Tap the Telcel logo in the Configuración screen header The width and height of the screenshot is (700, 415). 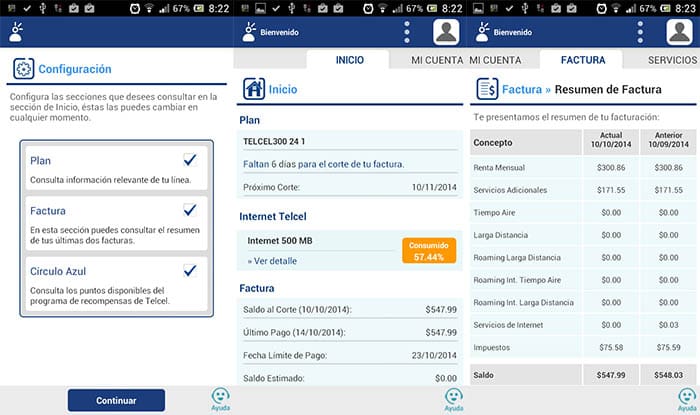click(16, 32)
